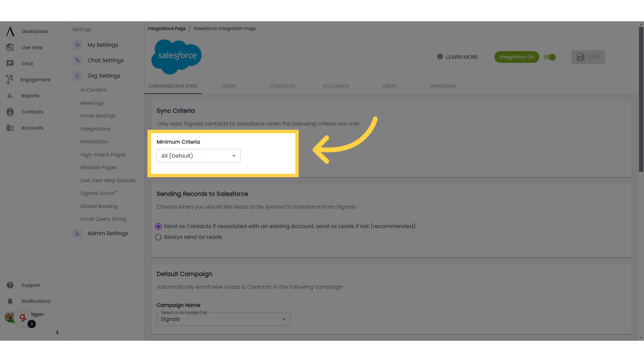Switch to the Ownership tab

(443, 86)
